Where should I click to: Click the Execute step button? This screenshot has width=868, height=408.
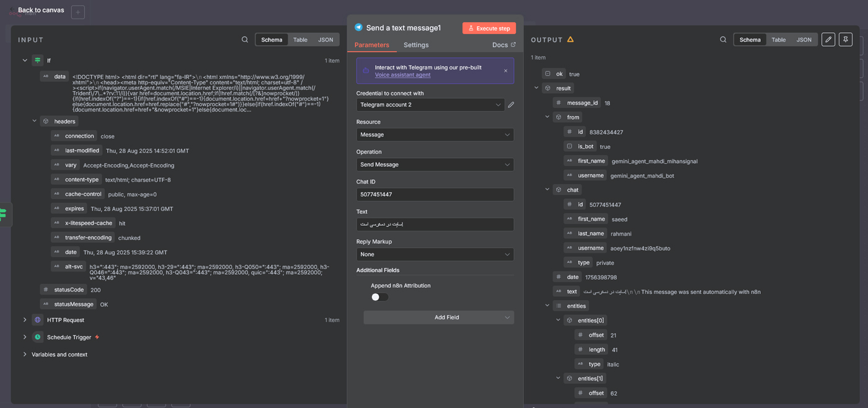click(489, 29)
